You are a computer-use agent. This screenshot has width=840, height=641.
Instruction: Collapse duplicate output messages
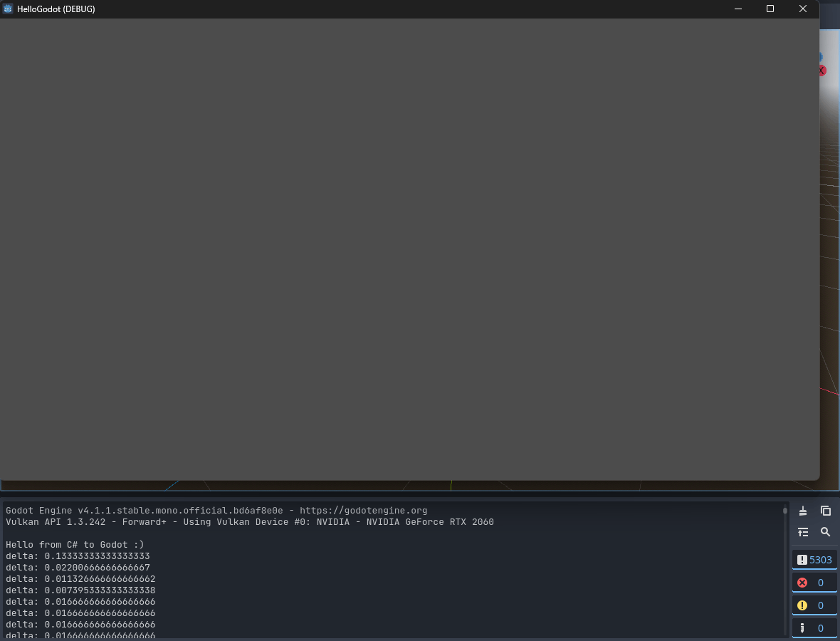pyautogui.click(x=802, y=532)
